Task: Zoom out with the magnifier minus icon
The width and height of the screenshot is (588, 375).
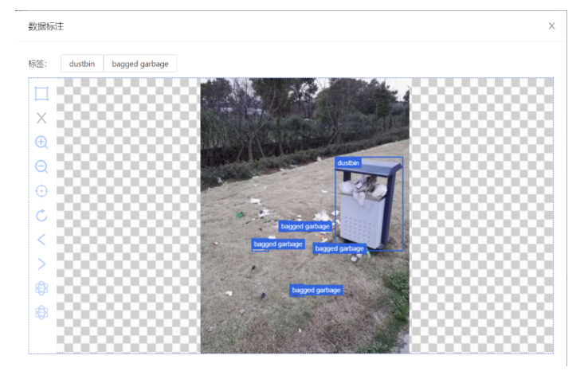Action: click(x=41, y=167)
